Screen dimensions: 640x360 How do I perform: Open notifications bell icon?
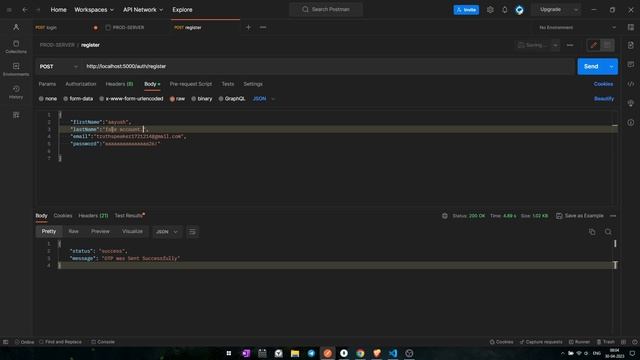click(504, 9)
